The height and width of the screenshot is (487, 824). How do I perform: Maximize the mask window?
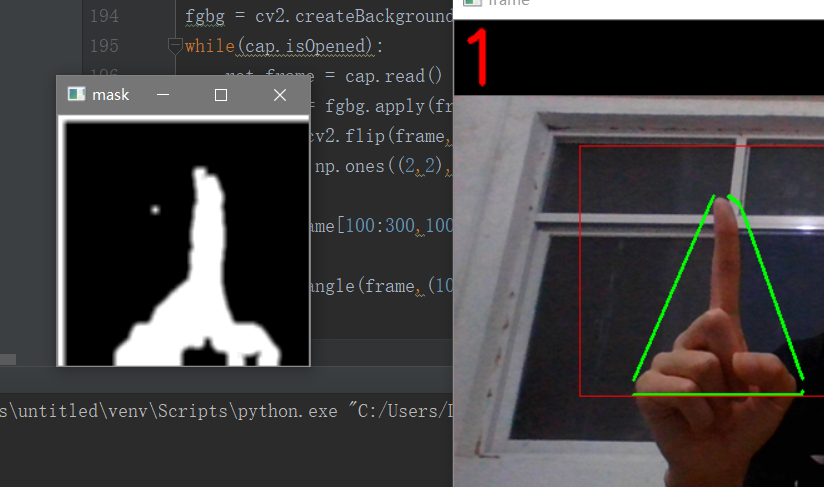[x=221, y=95]
